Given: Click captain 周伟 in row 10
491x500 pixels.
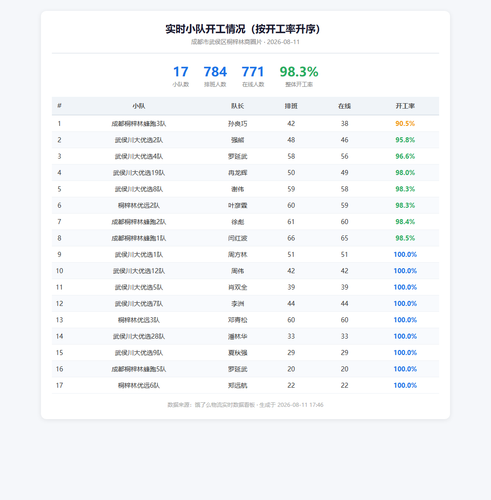Looking at the screenshot, I should 238,271.
